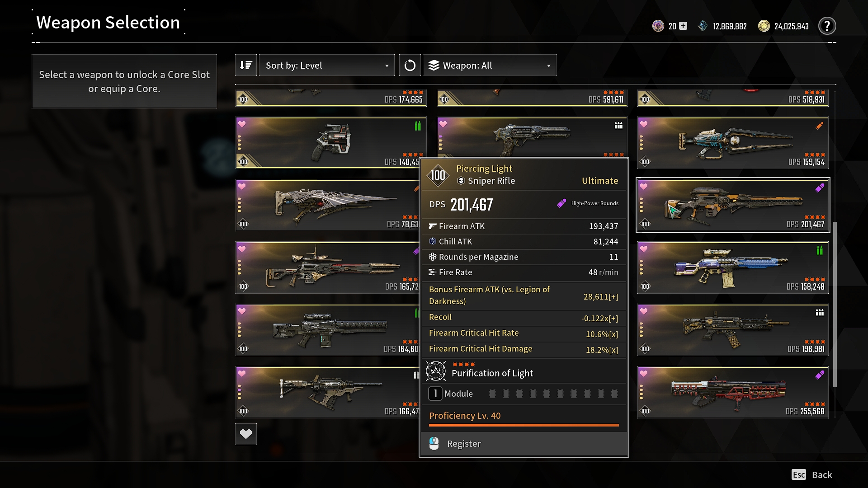Expand the Module slot row
The height and width of the screenshot is (488, 868).
pos(524,394)
